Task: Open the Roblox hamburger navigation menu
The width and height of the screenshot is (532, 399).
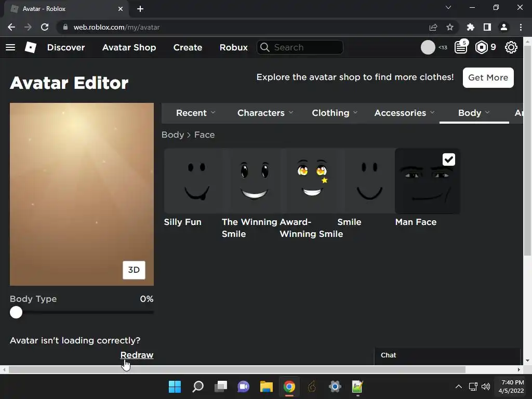Action: (10, 47)
